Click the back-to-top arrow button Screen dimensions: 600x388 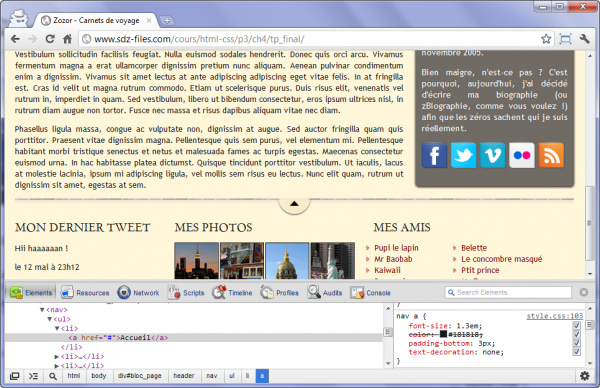294,204
